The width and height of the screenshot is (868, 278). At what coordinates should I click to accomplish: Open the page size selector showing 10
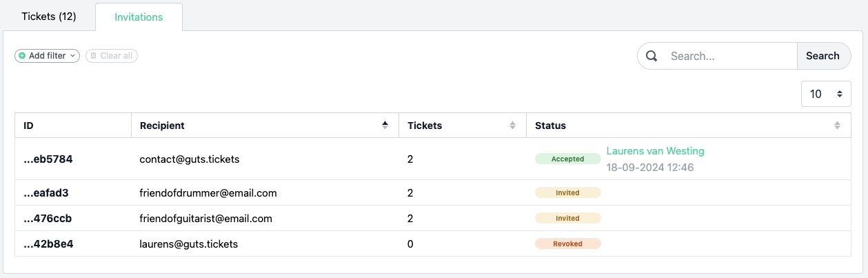click(826, 94)
